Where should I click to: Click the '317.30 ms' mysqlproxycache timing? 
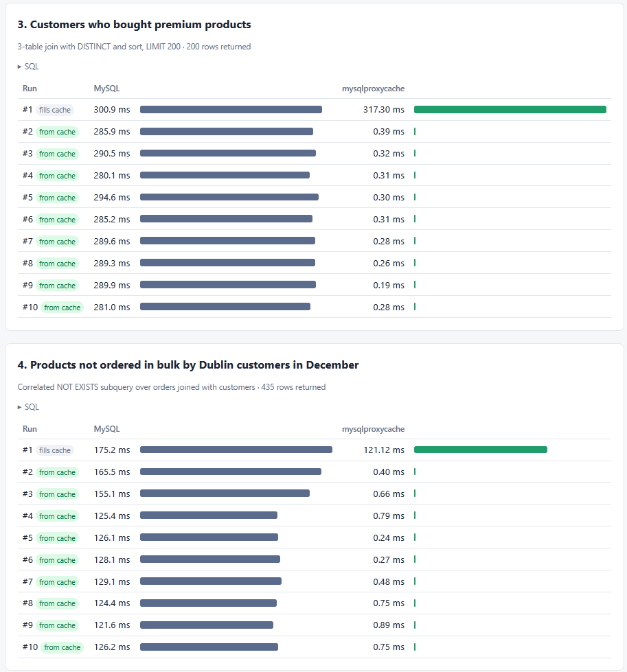384,110
